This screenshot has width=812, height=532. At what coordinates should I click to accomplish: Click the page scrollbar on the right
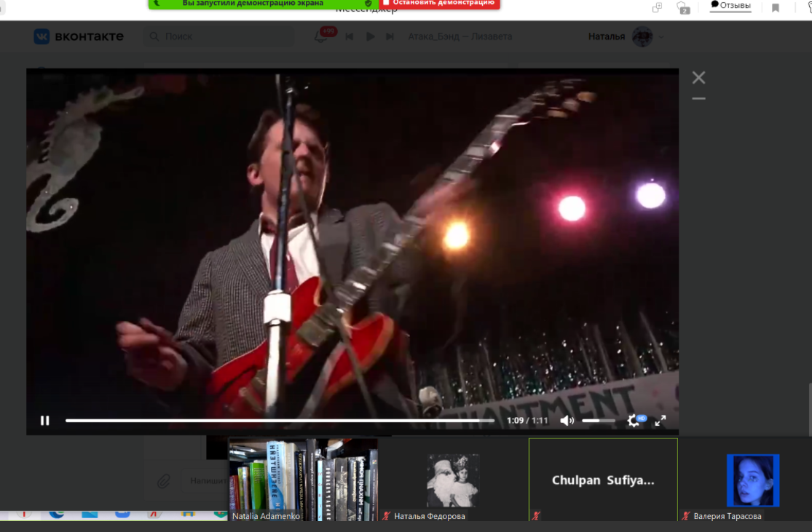pyautogui.click(x=810, y=409)
